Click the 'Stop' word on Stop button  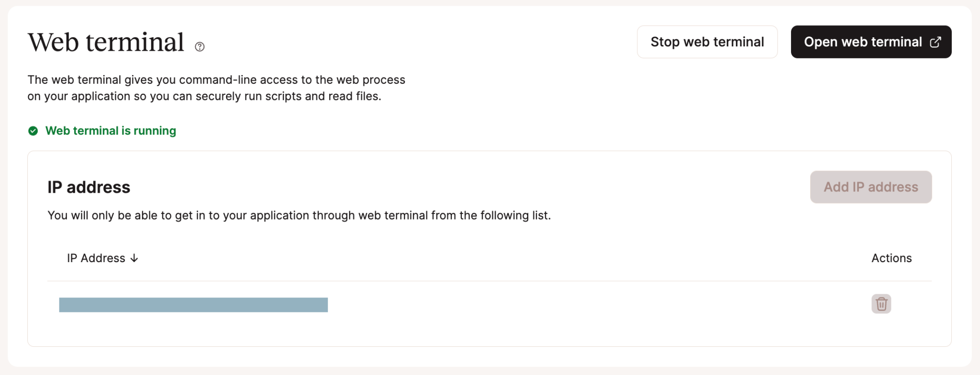(665, 42)
